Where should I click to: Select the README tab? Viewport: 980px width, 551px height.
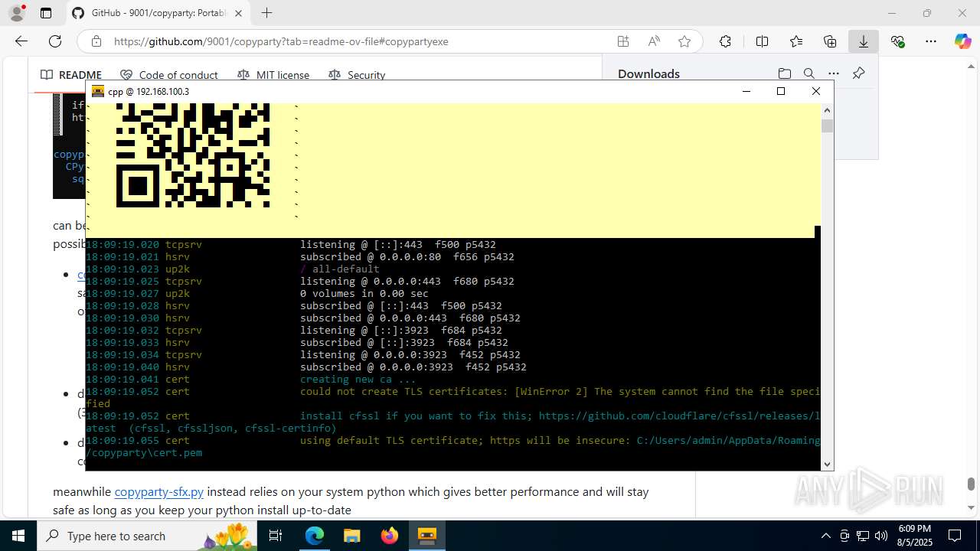tap(71, 75)
